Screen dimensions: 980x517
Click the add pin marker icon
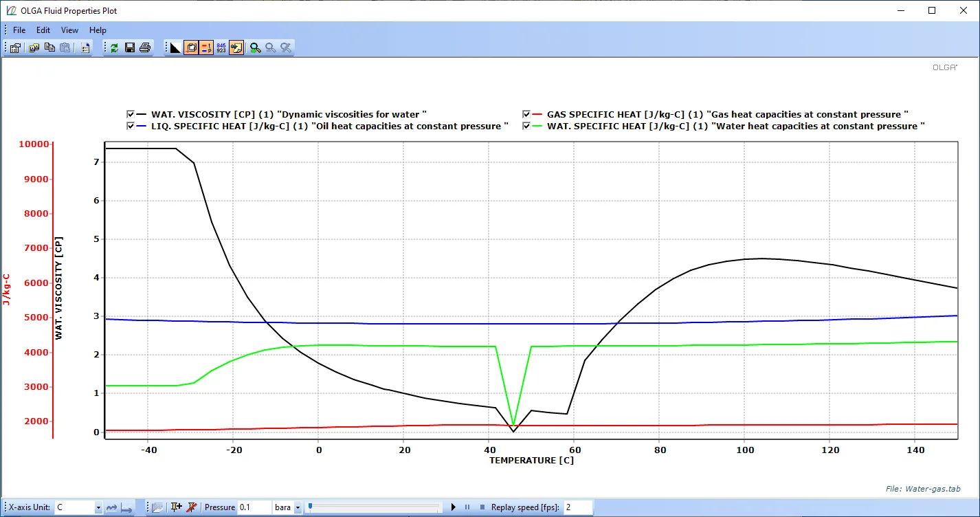coord(177,507)
